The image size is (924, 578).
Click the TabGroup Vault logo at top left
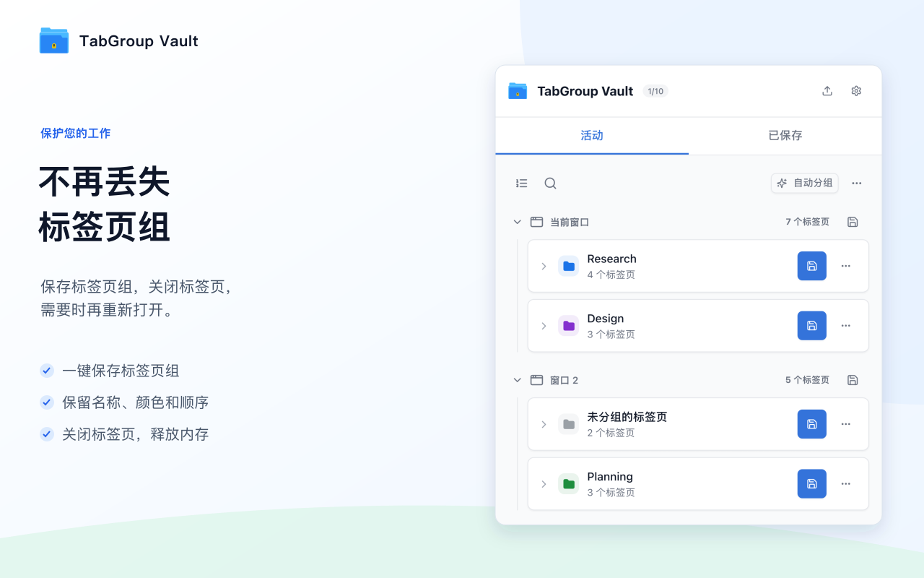pos(54,40)
